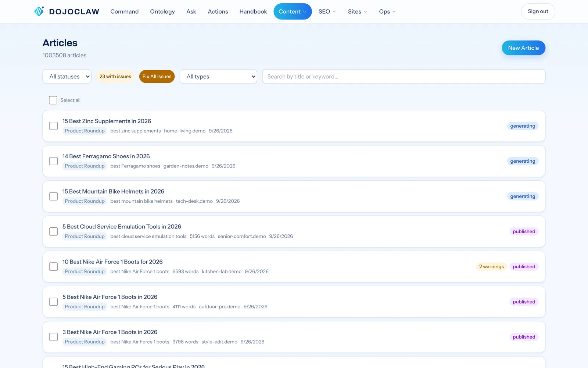Click the garden-notes.demo site text
This screenshot has width=588, height=368.
186,166
